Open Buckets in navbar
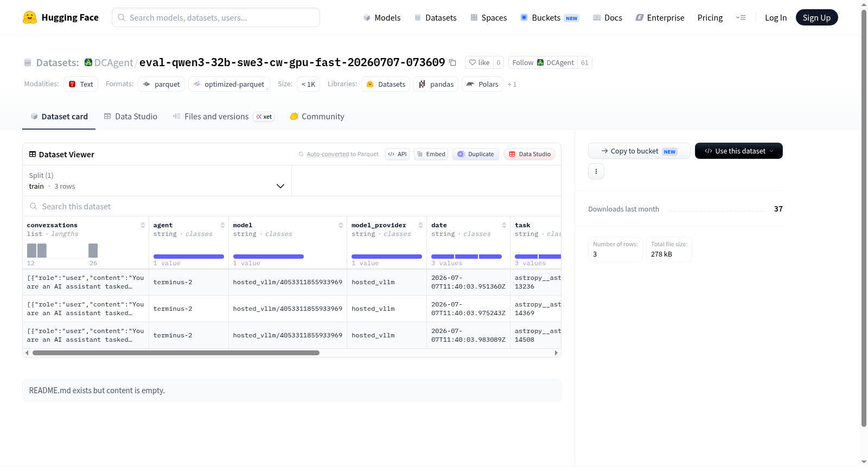Viewport: 868px width, 467px height. point(550,17)
